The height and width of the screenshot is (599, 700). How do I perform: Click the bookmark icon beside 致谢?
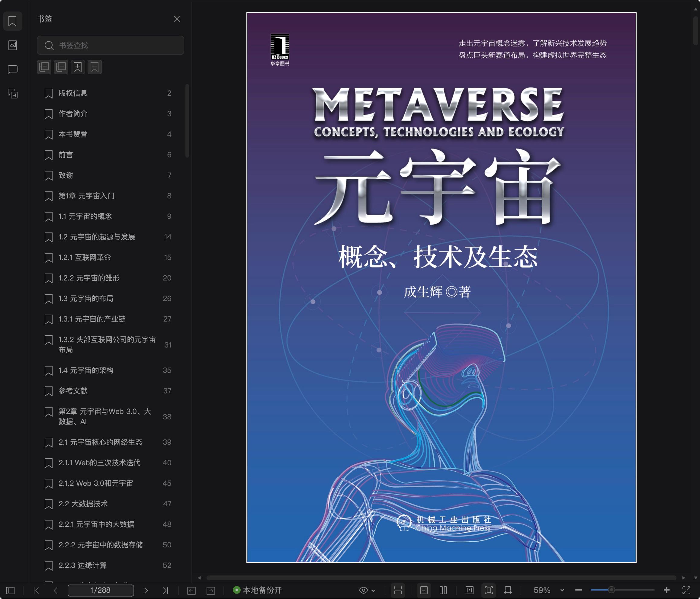pyautogui.click(x=49, y=176)
